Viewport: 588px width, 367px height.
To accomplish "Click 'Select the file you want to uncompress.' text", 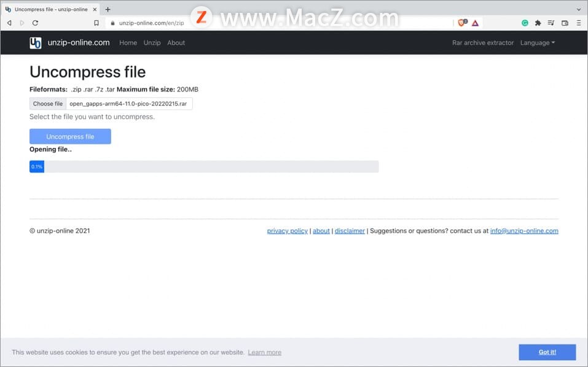I will pyautogui.click(x=92, y=117).
